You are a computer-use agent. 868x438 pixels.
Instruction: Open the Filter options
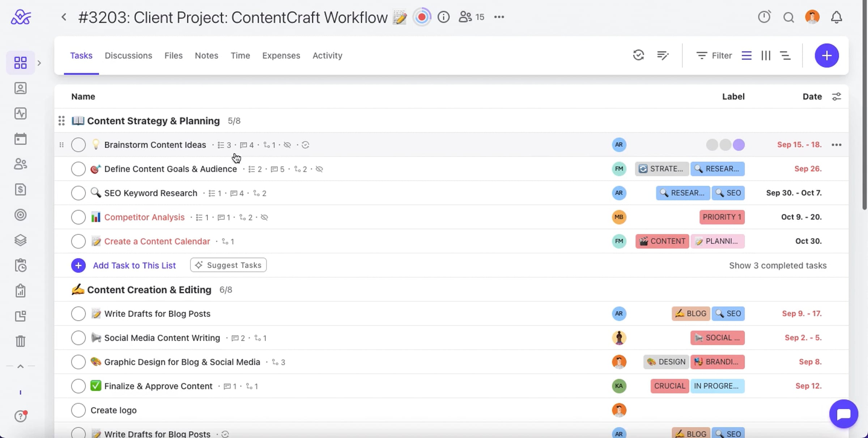tap(714, 55)
